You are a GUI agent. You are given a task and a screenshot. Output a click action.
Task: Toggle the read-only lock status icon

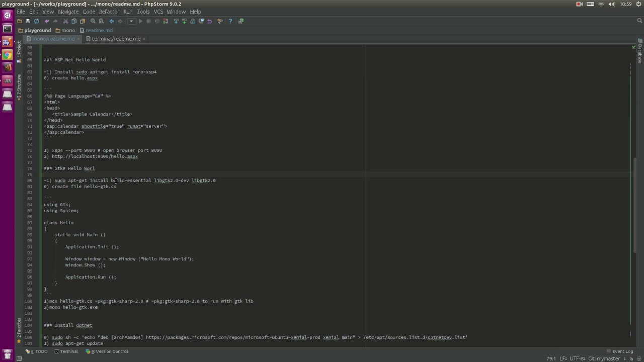[x=631, y=358]
